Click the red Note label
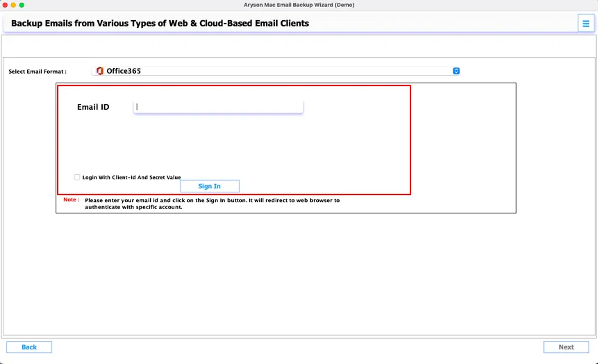The height and width of the screenshot is (364, 598). tap(72, 199)
